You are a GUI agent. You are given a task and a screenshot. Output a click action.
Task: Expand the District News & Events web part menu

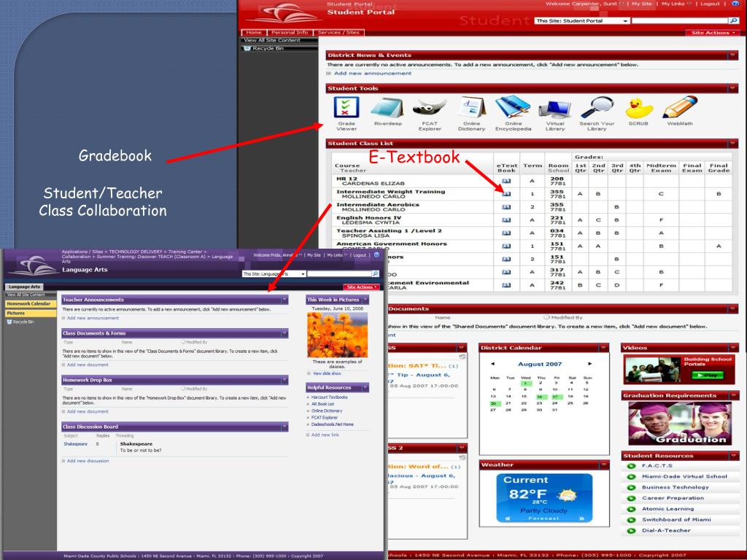(x=732, y=55)
